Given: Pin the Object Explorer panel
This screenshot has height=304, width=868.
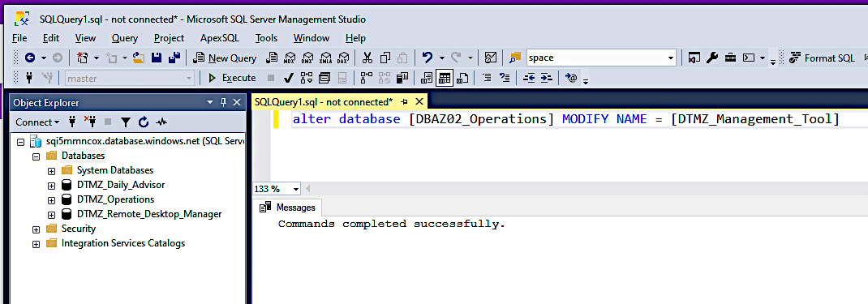Looking at the screenshot, I should point(224,102).
